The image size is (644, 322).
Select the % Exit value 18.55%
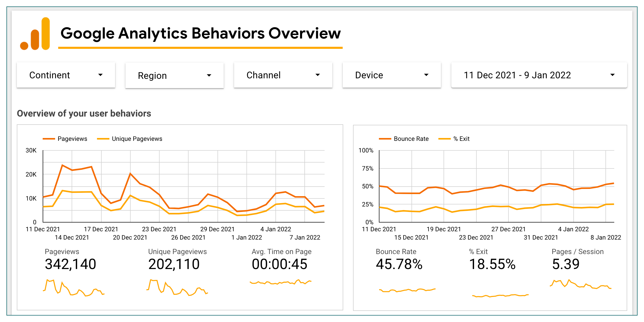[x=492, y=264]
